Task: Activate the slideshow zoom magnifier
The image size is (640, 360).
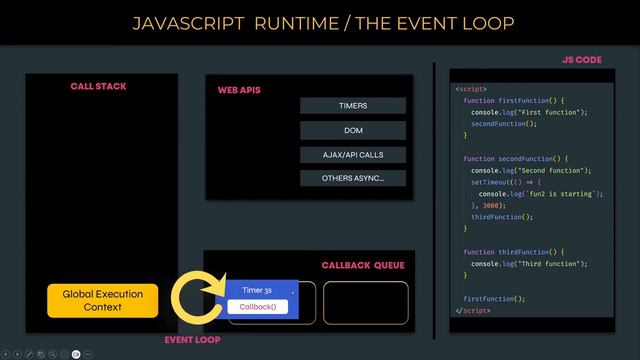Action: (x=52, y=354)
